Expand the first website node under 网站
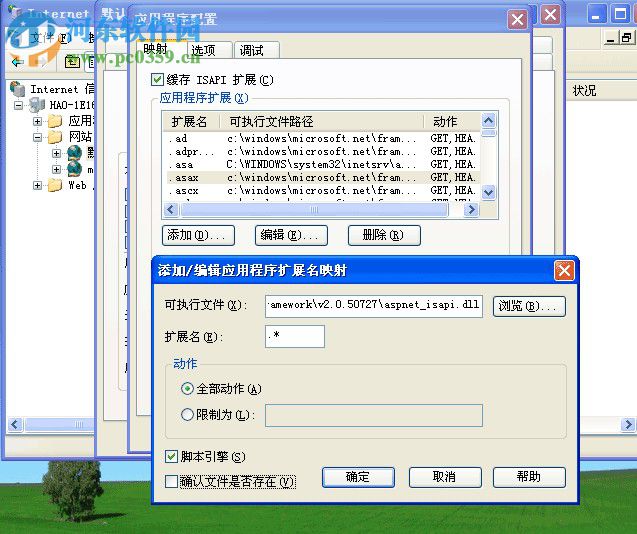This screenshot has height=534, width=637. (x=56, y=153)
